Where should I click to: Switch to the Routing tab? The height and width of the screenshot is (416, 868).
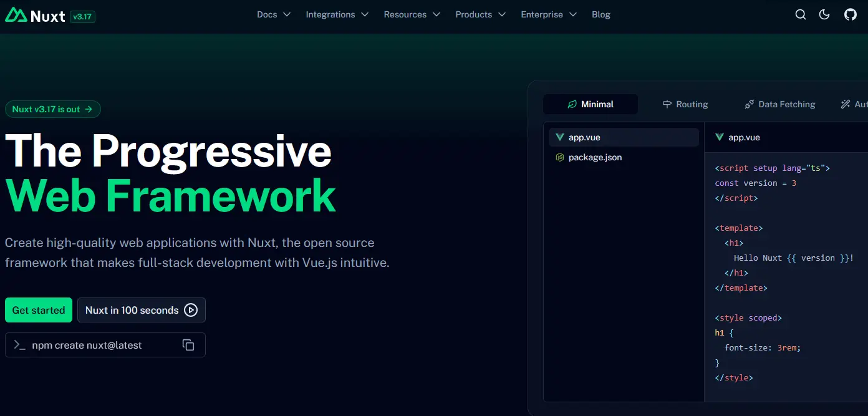tap(685, 104)
